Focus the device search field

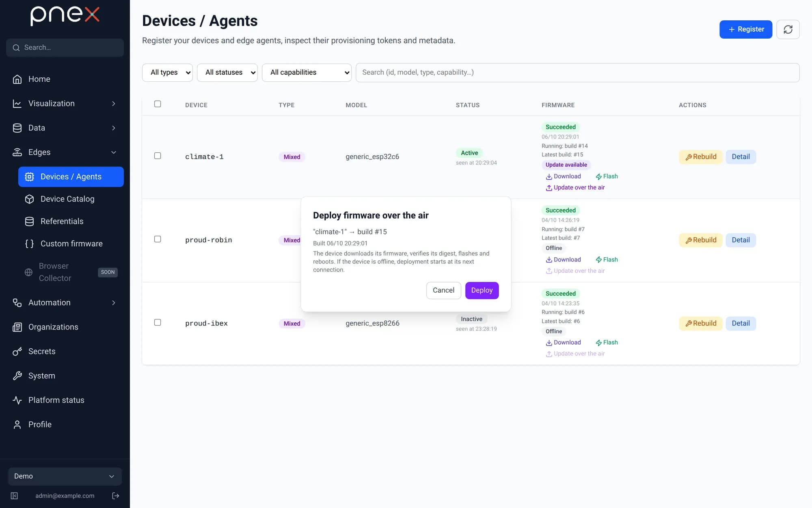[577, 72]
